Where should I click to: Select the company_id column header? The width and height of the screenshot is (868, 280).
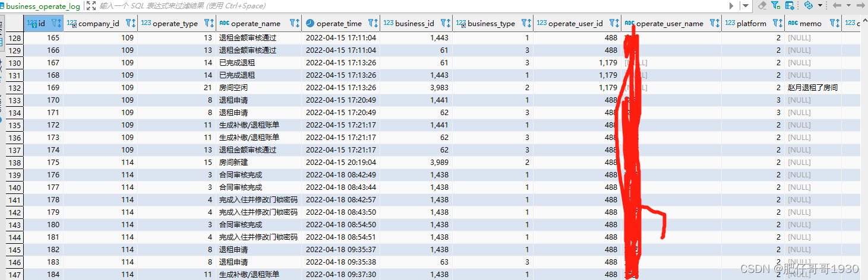[99, 24]
